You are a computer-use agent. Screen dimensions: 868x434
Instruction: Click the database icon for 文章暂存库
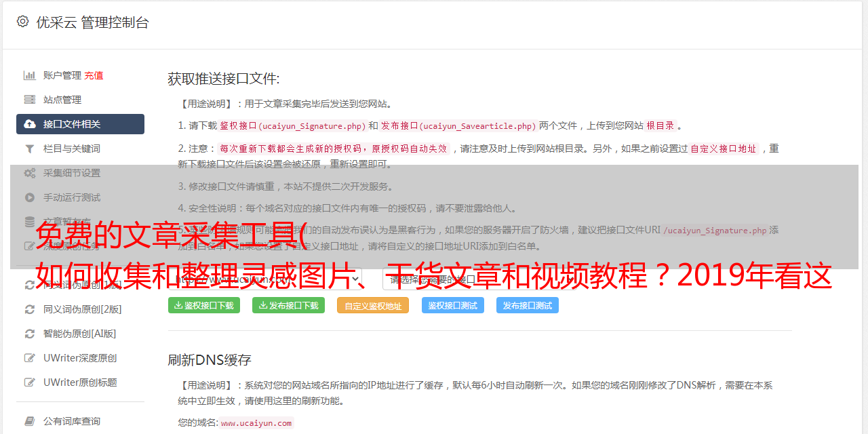click(x=30, y=222)
